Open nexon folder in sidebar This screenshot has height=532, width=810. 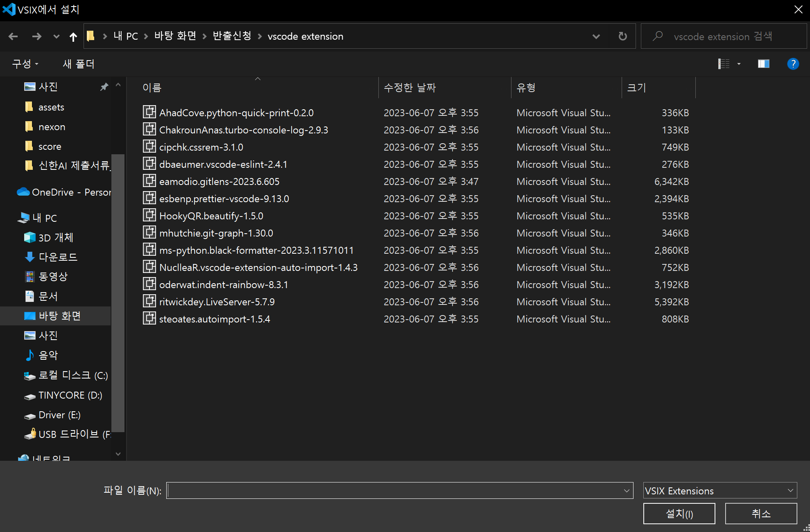click(52, 127)
